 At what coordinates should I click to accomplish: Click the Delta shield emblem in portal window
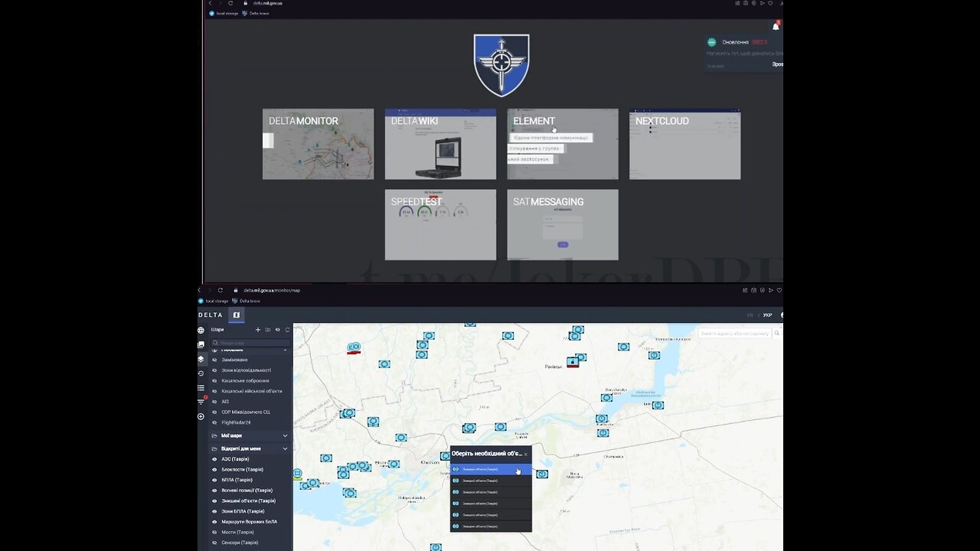point(501,65)
